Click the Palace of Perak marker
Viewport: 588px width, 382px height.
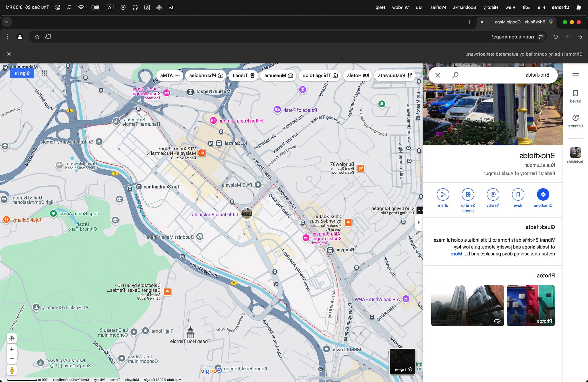(x=277, y=109)
